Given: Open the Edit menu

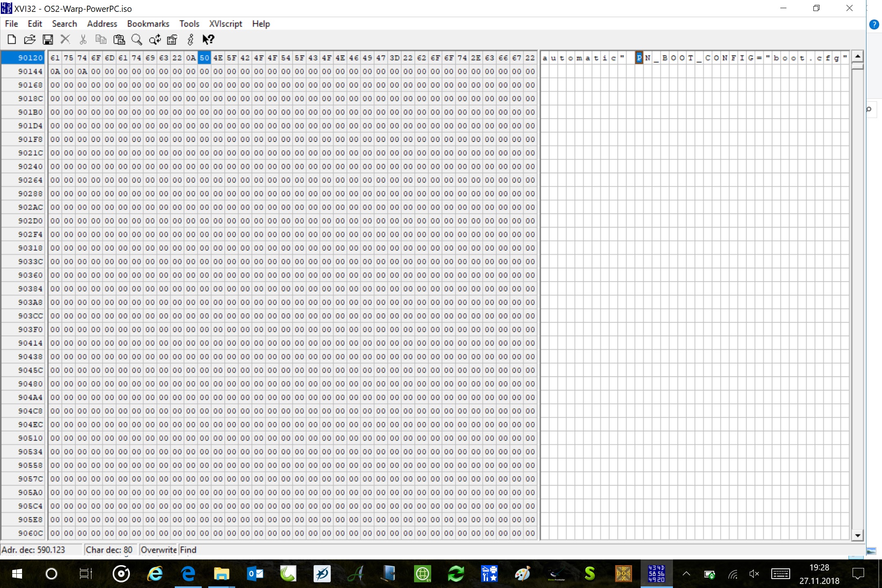Looking at the screenshot, I should point(35,24).
